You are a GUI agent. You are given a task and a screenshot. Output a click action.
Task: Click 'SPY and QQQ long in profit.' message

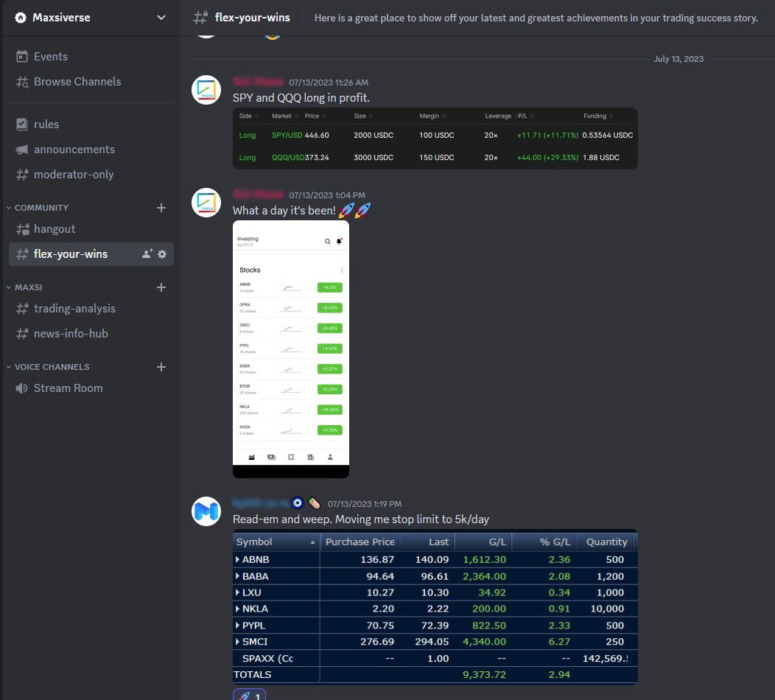301,98
